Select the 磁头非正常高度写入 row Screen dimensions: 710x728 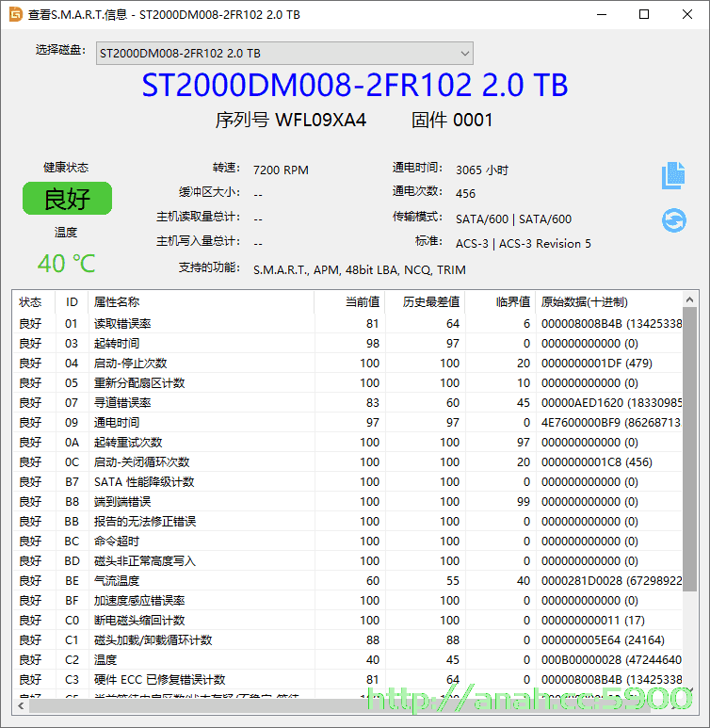point(347,561)
